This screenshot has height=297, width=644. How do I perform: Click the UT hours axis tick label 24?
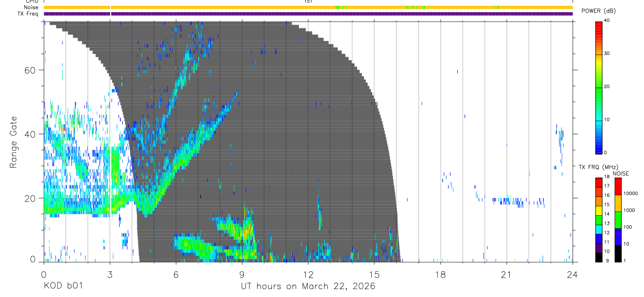[x=572, y=274]
